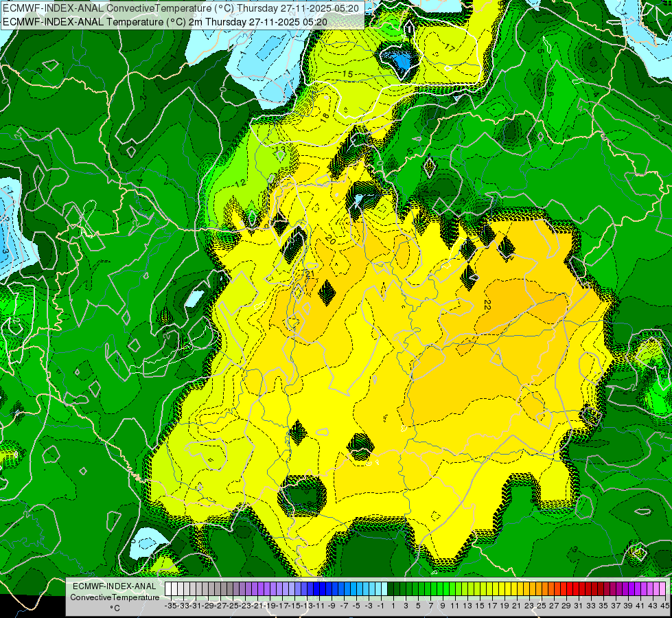Viewport: 672px width, 618px height.
Task: Select the ECMWF-INDEX-ANAL label in the legend
Action: pyautogui.click(x=115, y=586)
